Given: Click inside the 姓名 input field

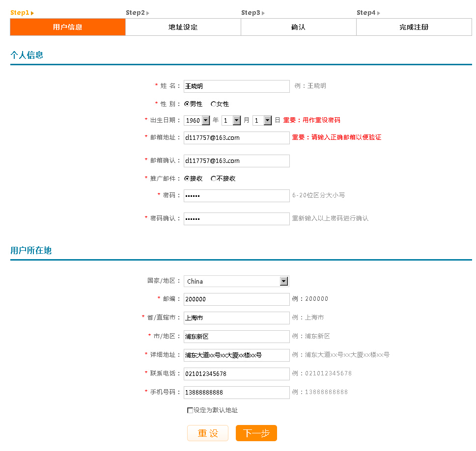Looking at the screenshot, I should (236, 86).
